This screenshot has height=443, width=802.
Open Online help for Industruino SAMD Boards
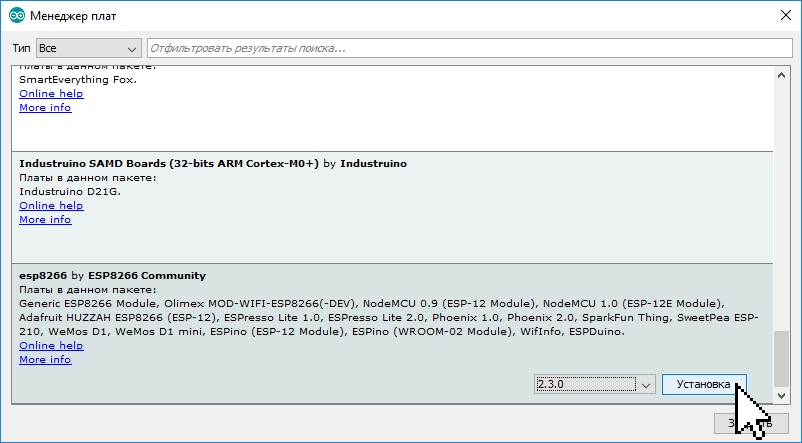pos(51,206)
